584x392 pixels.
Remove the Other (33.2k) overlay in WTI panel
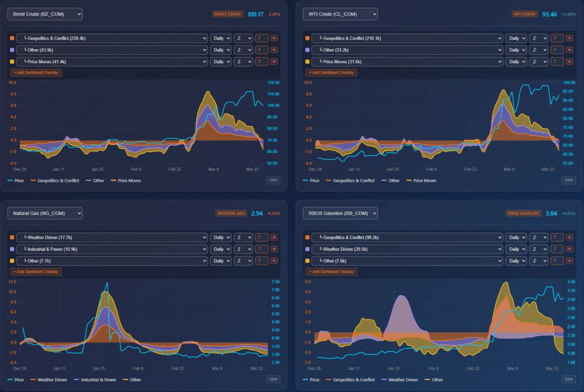tap(570, 50)
